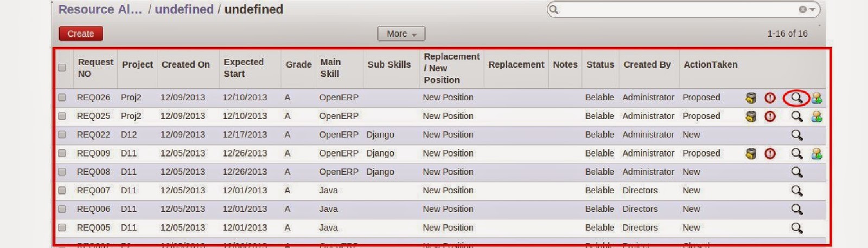This screenshot has width=868, height=248.
Task: Sort the table by the Status column header
Action: point(600,64)
